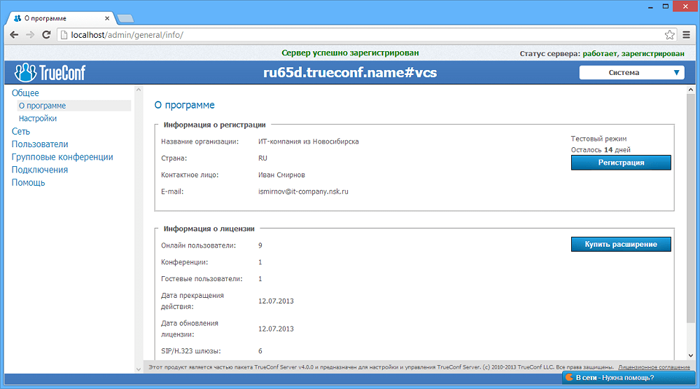Click chat bubble icon in help widget
700x389 pixels.
(569, 377)
